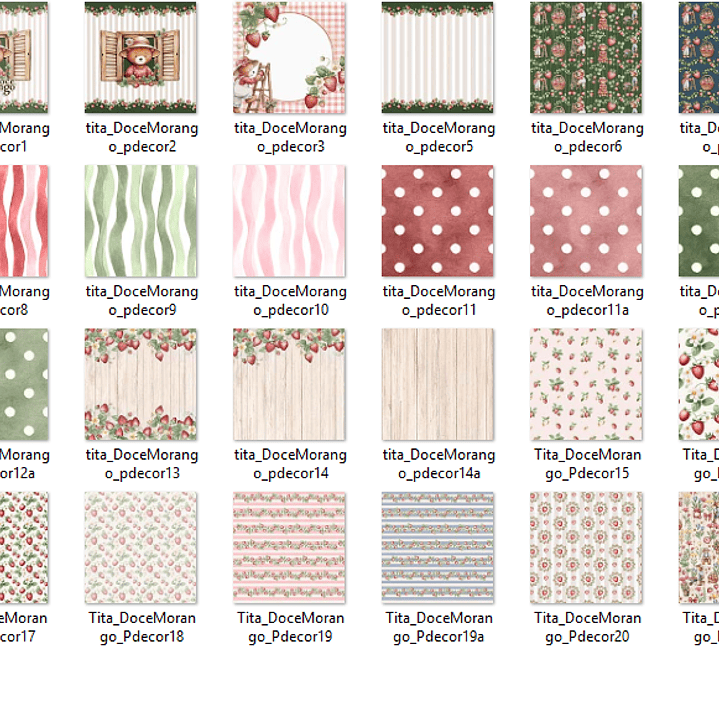Select the dark red polka dot pdecor11 image
Screen dimensions: 719x719
pos(438,221)
